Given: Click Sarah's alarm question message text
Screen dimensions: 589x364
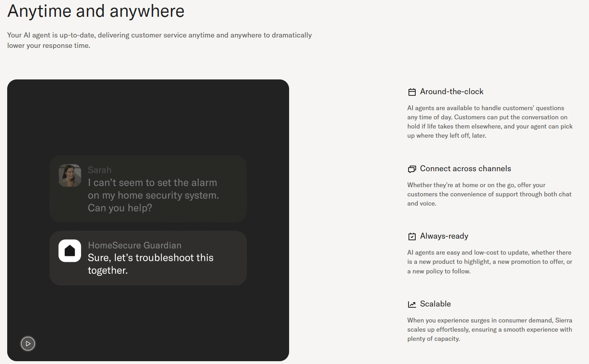Looking at the screenshot, I should pos(153,195).
